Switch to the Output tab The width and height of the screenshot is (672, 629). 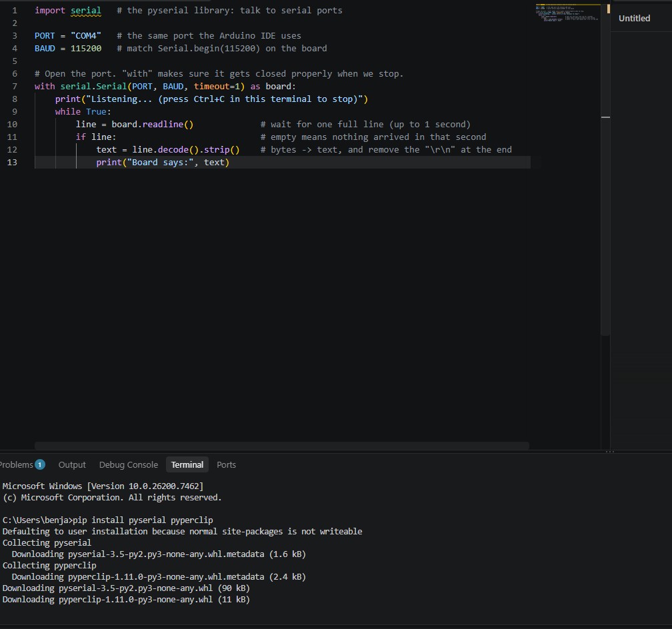(x=72, y=464)
